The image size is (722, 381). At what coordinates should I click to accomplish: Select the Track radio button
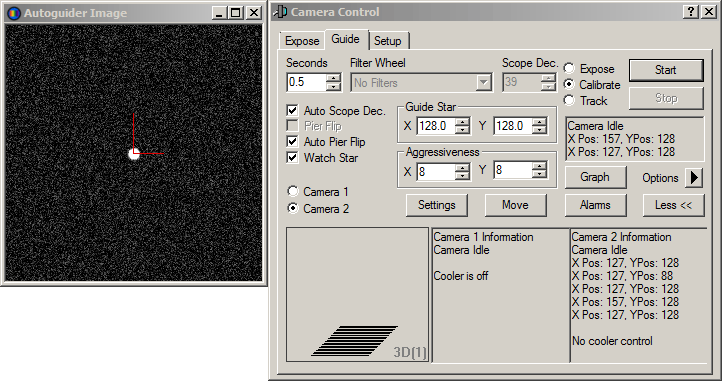pyautogui.click(x=569, y=100)
